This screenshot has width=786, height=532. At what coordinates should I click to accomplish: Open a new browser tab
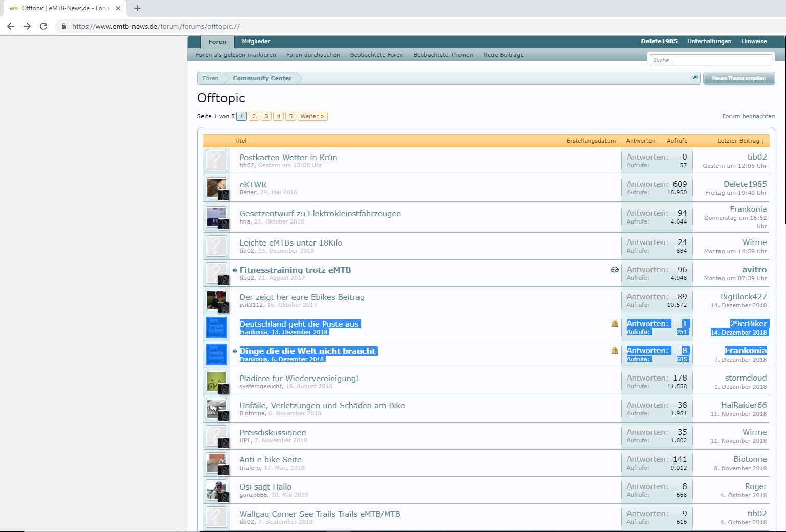[x=138, y=8]
